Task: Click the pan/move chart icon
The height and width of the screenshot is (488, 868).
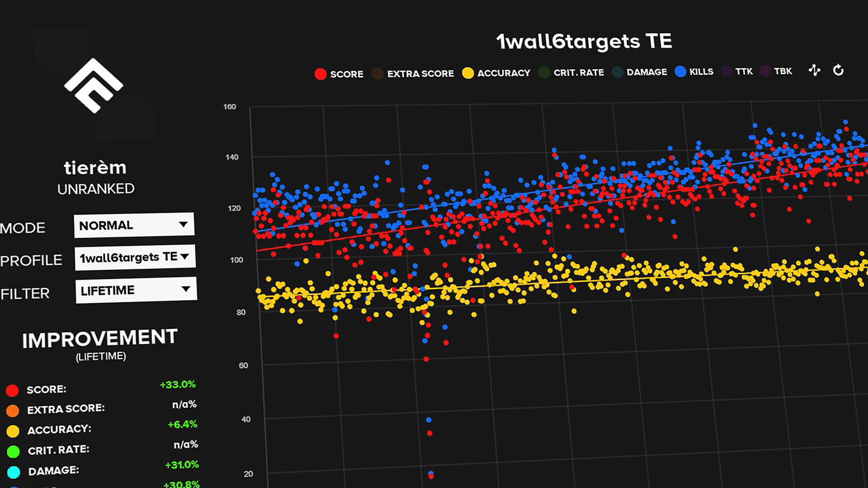Action: 814,70
